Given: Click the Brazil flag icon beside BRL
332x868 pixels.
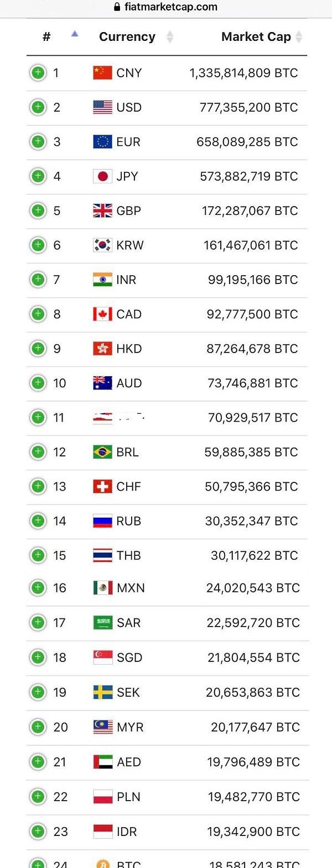Looking at the screenshot, I should pyautogui.click(x=102, y=452).
